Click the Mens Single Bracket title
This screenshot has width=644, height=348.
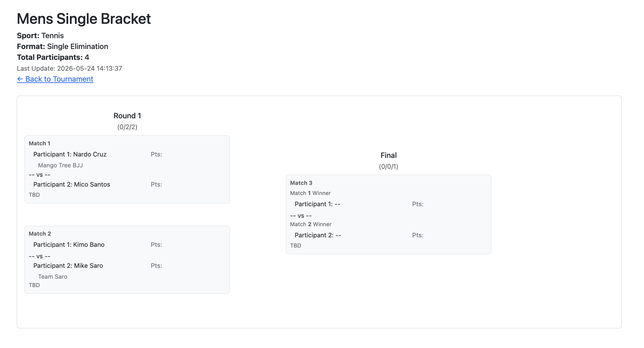pyautogui.click(x=84, y=19)
